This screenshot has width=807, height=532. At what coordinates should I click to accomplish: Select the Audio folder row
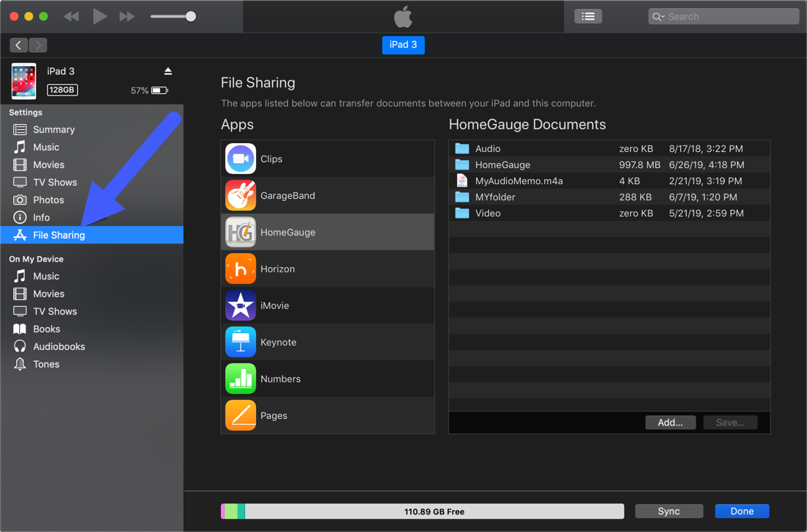coord(610,148)
